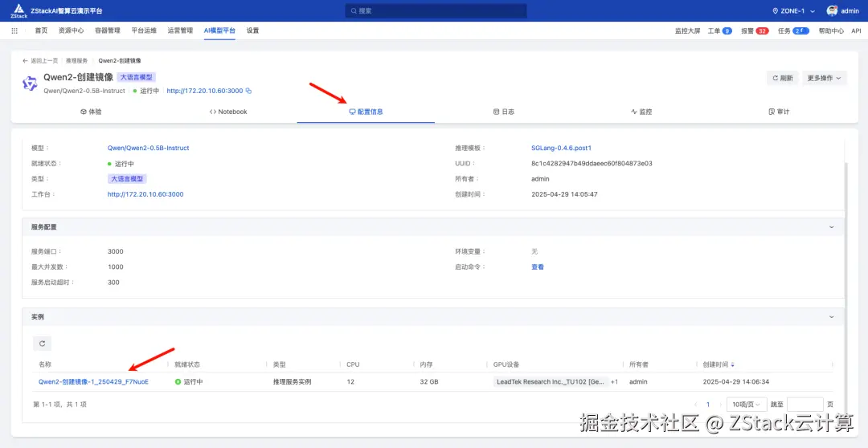This screenshot has width=868, height=448.
Task: Click the Qwen2 model logo icon
Action: click(30, 83)
